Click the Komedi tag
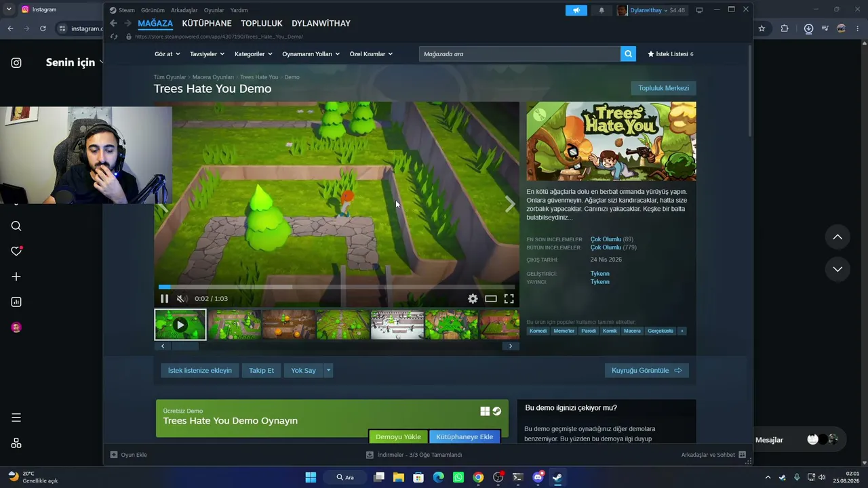The image size is (868, 488). (538, 331)
